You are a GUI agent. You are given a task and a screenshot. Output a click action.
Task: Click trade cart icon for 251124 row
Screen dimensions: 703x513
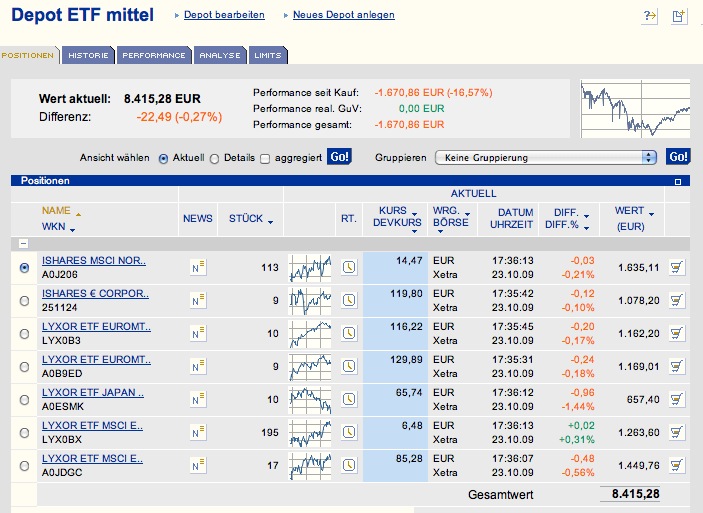point(677,300)
